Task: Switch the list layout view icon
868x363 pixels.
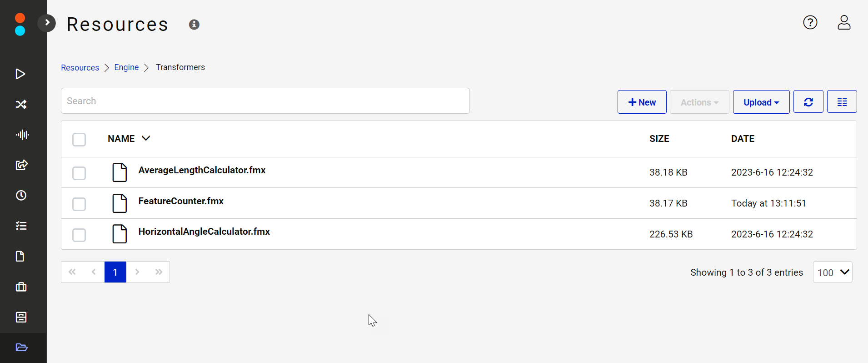Action: click(842, 101)
